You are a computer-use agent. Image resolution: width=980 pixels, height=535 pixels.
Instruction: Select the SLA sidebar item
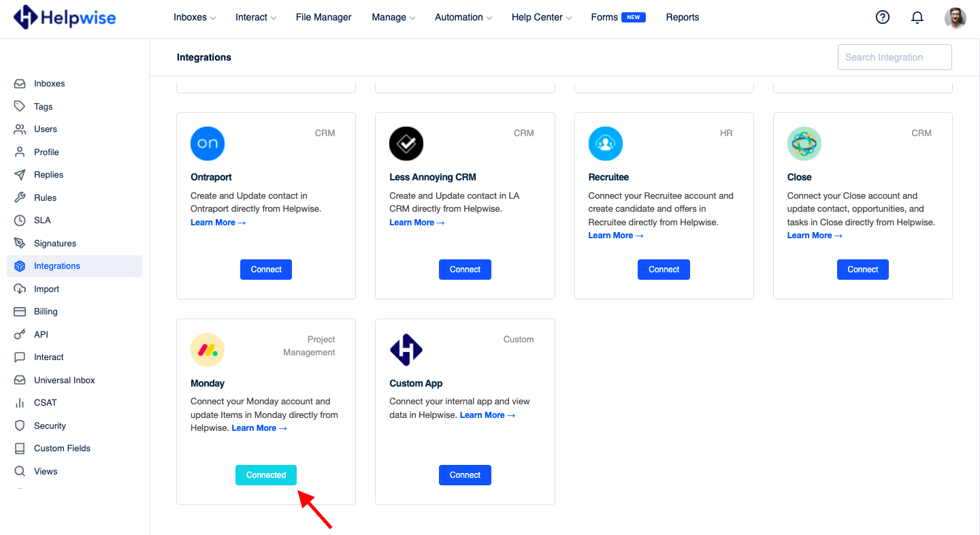pyautogui.click(x=42, y=220)
